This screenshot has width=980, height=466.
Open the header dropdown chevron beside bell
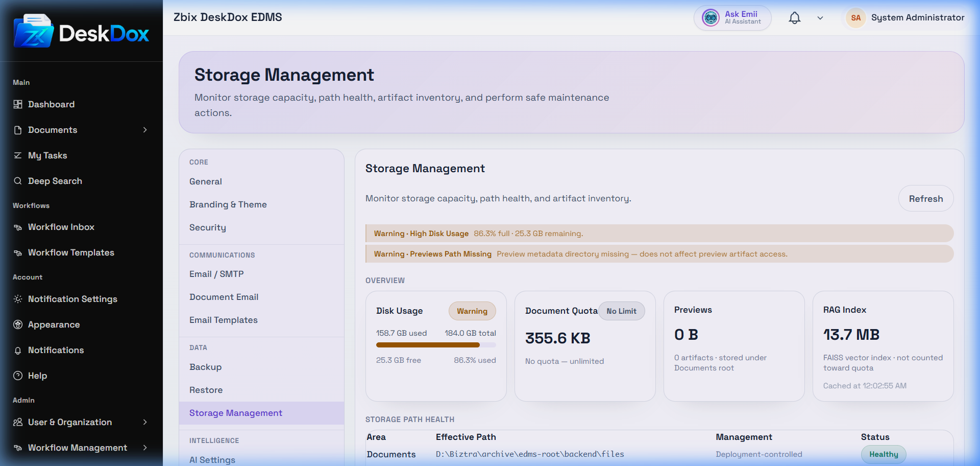pyautogui.click(x=820, y=18)
